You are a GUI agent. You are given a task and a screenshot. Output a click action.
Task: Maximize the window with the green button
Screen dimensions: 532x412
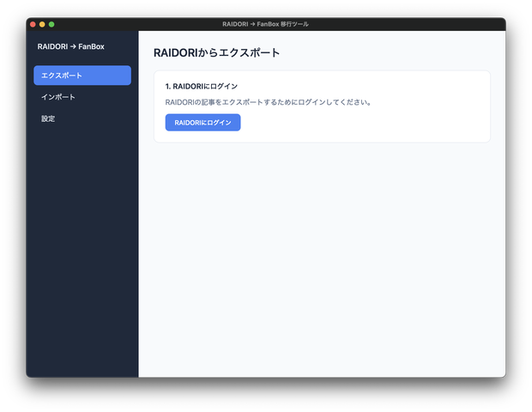tap(51, 24)
